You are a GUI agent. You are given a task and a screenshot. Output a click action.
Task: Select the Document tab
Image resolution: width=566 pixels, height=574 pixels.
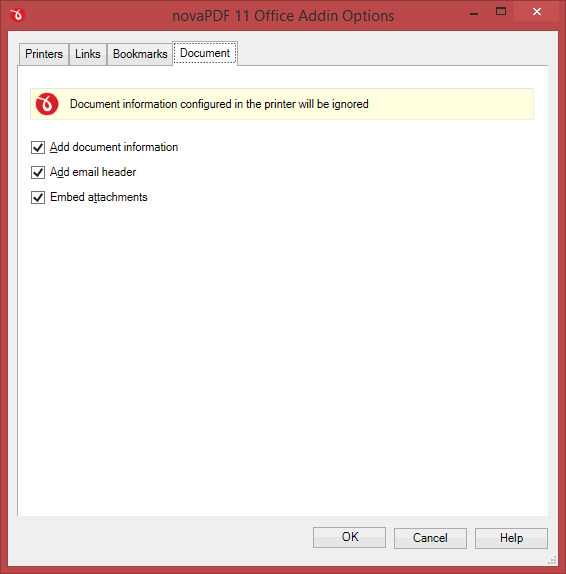click(x=205, y=53)
